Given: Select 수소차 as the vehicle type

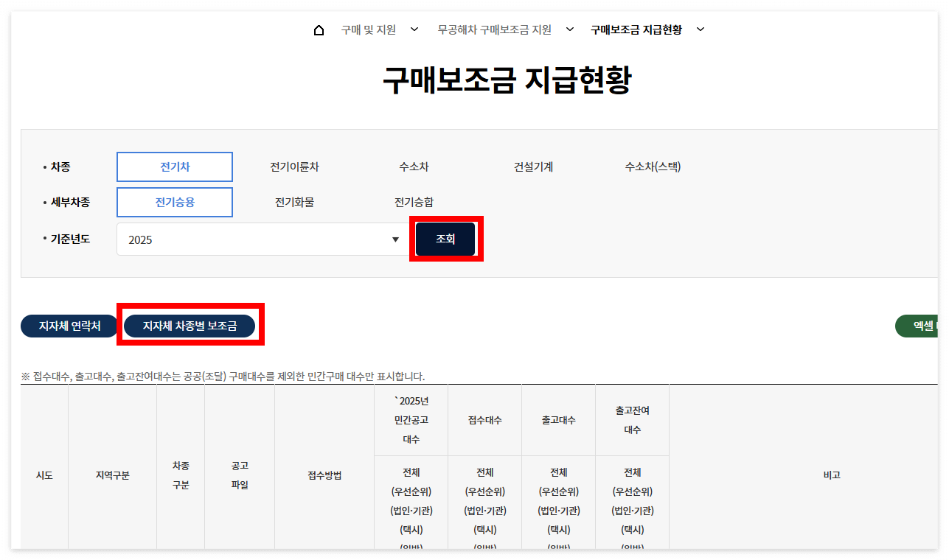Looking at the screenshot, I should coord(413,167).
